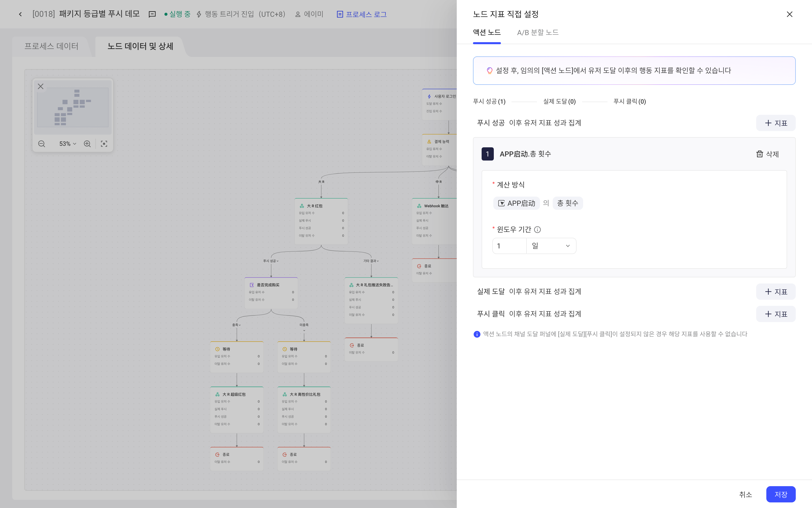
Task: Select the right 等待 wait node
Action: click(304, 357)
